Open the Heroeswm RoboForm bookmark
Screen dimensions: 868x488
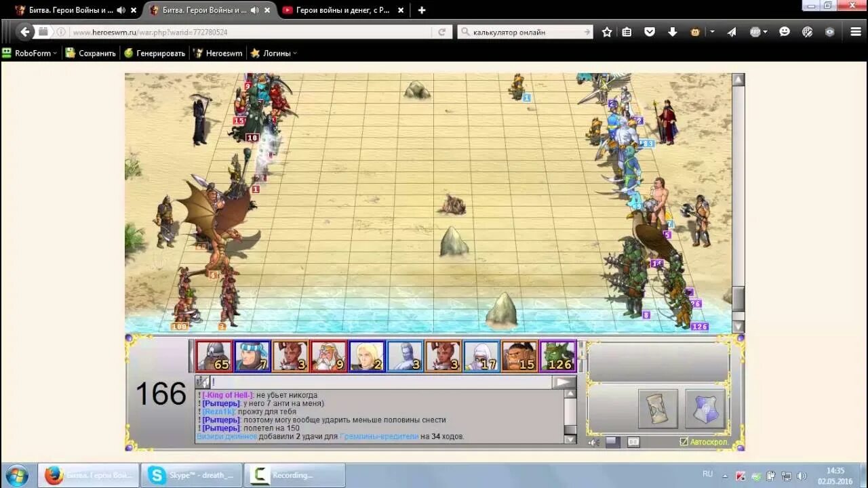[218, 53]
